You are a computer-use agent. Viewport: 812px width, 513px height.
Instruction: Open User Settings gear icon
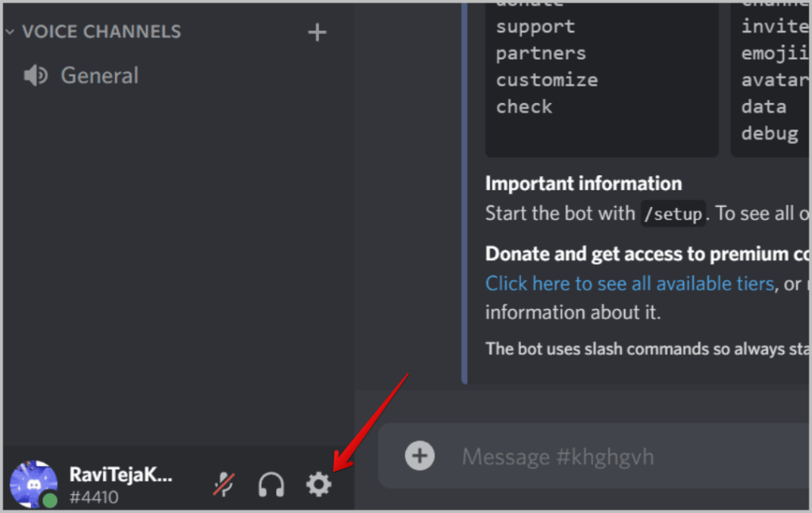[318, 484]
